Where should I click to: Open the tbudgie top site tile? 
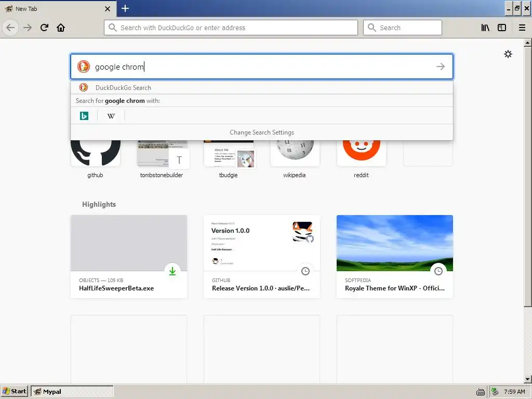229,159
